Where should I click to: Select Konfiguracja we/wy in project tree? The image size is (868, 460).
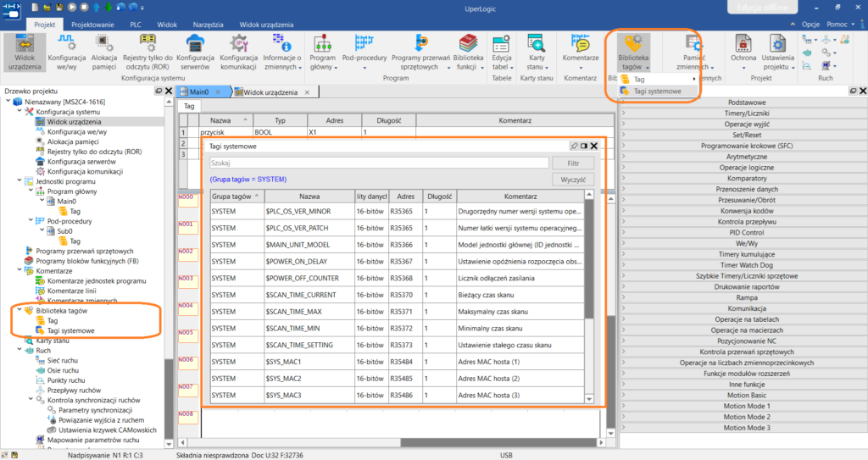pyautogui.click(x=77, y=132)
